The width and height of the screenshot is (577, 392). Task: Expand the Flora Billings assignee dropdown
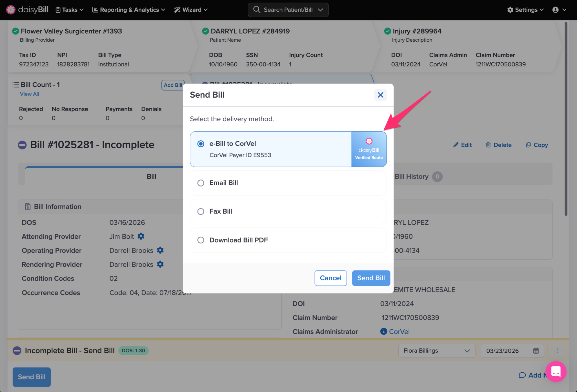436,351
